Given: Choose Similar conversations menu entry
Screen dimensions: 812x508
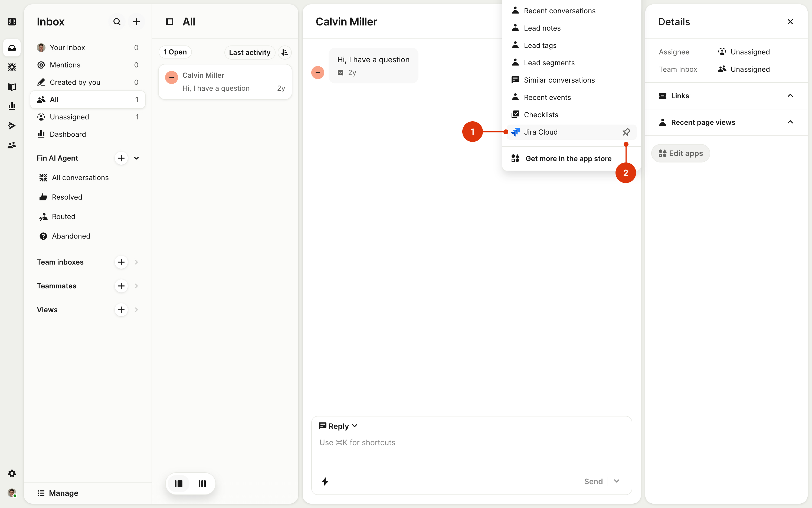Looking at the screenshot, I should 559,80.
